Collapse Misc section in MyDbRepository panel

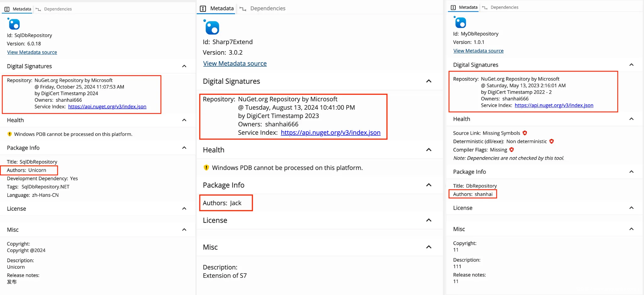pos(631,229)
